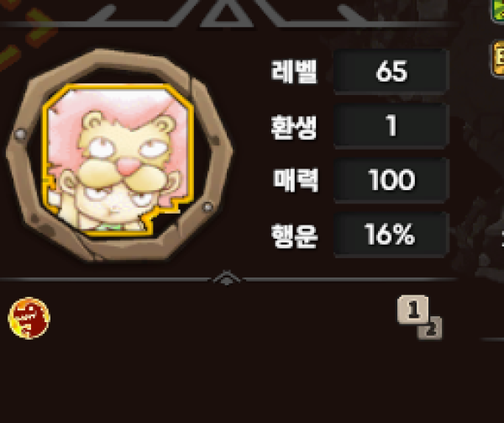Click the 행운 value field showing 16%
Viewport: 504px width, 423px height.
(391, 234)
